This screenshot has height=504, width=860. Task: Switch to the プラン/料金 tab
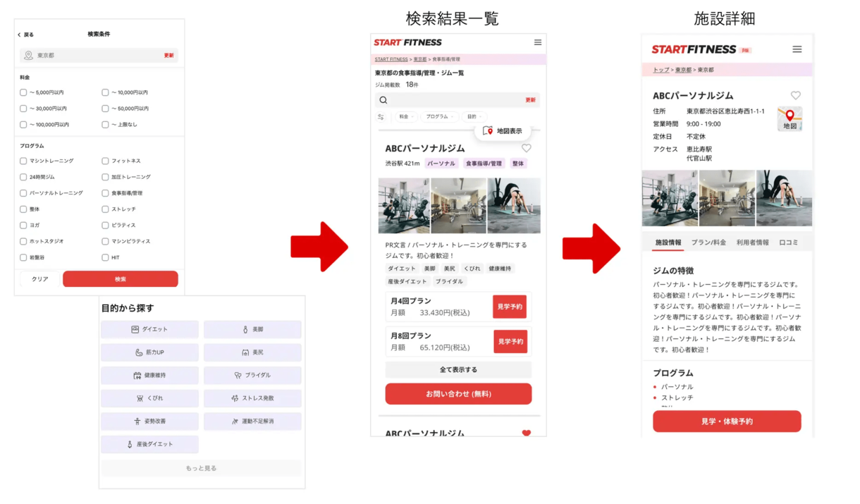click(x=708, y=242)
